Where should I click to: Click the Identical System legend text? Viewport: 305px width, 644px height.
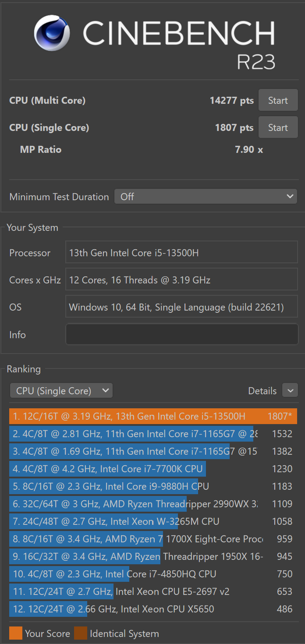pos(124,633)
